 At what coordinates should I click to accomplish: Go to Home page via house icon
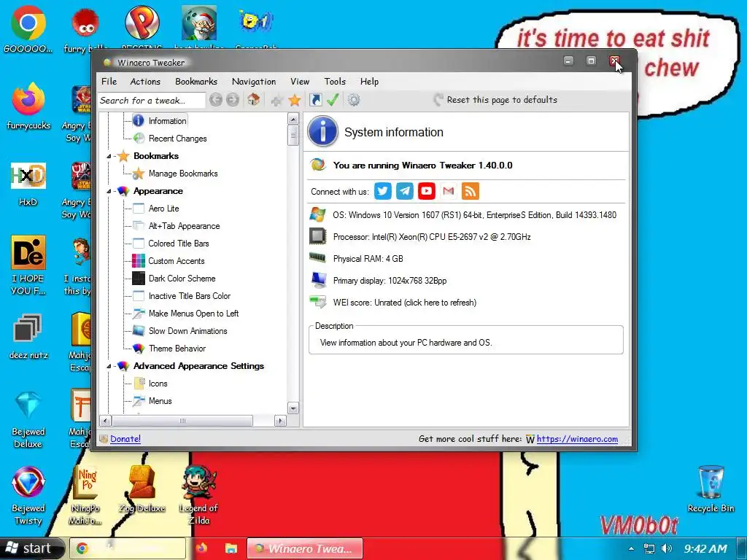point(253,100)
